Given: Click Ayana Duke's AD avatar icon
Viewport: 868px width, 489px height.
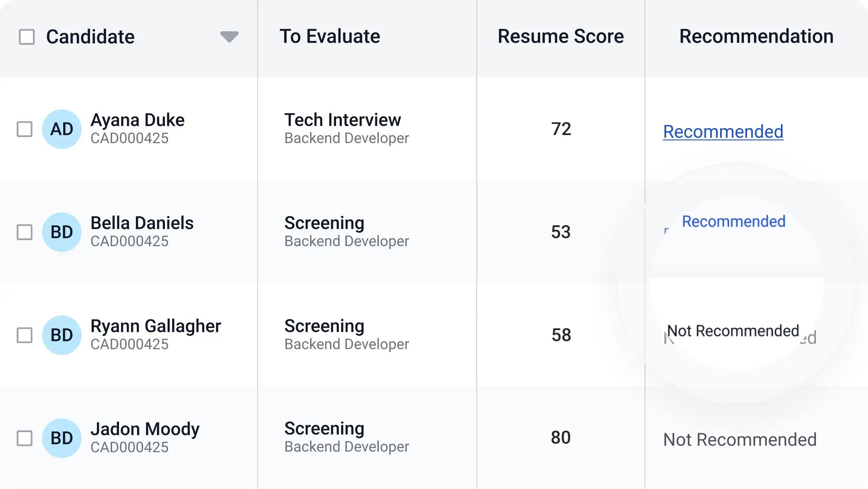Looking at the screenshot, I should click(61, 129).
